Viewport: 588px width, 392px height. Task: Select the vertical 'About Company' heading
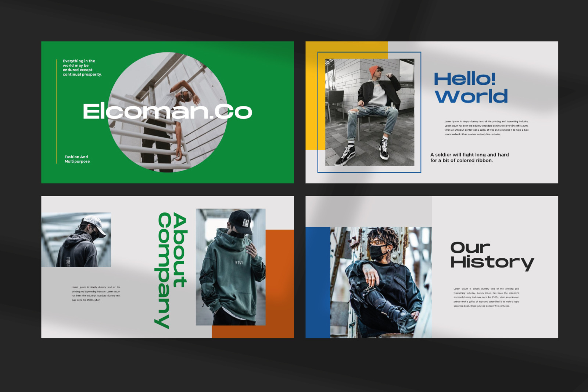click(x=172, y=270)
